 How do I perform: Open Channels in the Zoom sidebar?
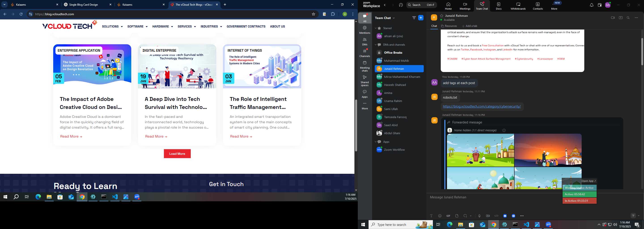click(x=365, y=53)
